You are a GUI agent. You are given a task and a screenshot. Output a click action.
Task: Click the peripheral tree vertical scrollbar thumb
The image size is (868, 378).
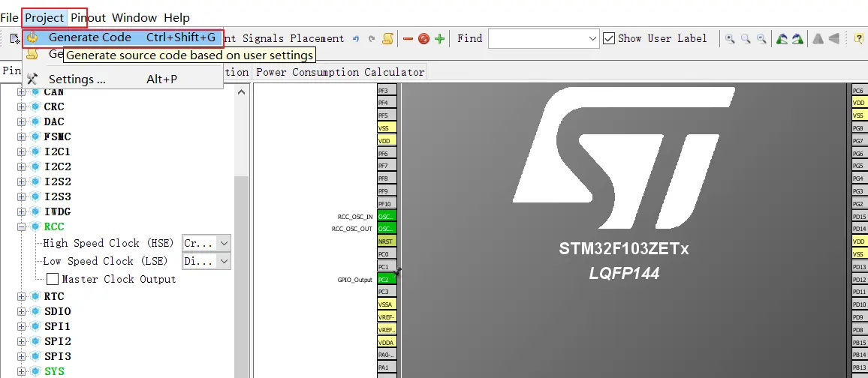[x=241, y=276]
